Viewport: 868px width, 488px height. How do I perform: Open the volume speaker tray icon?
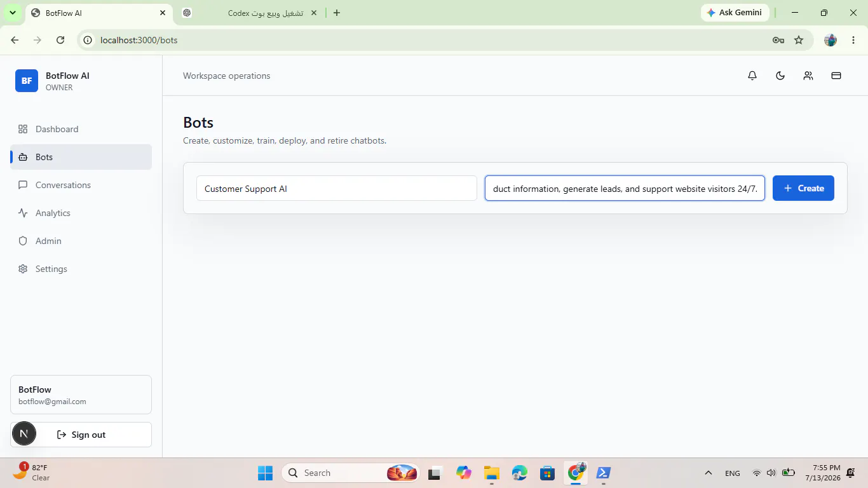[771, 473]
